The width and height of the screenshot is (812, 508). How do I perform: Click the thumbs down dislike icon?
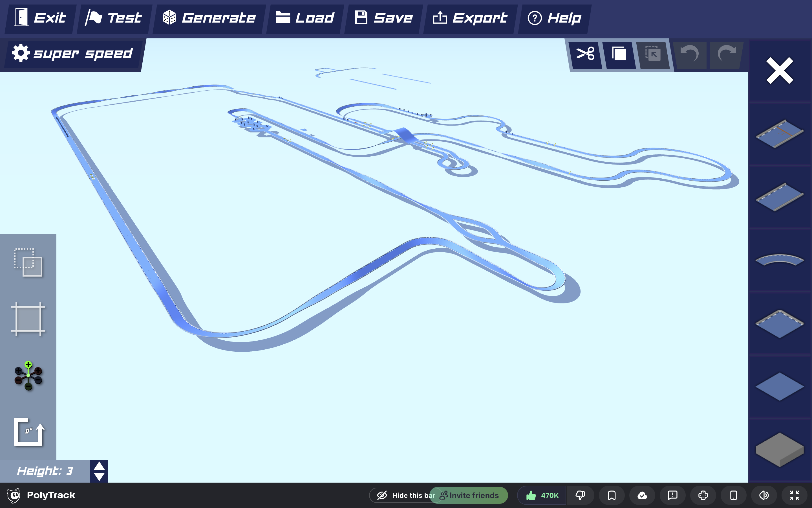coord(581,495)
